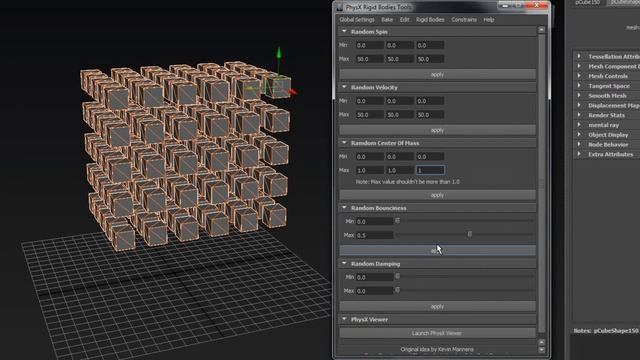
Task: Apply the Random Velocity values
Action: 438,130
